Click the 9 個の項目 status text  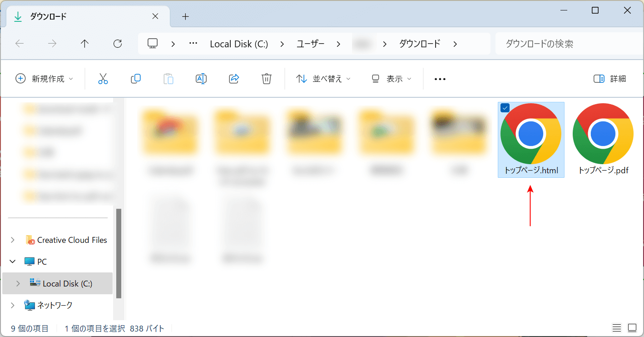pos(30,328)
